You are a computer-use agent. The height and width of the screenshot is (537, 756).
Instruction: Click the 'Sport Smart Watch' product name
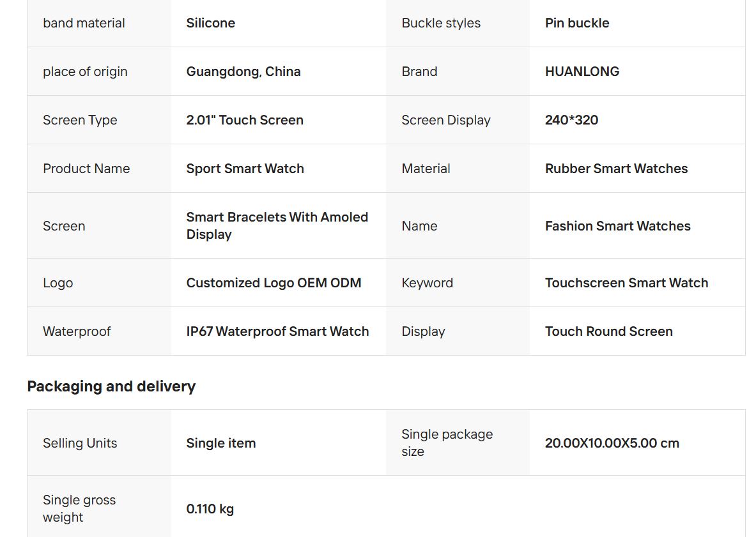click(x=245, y=169)
